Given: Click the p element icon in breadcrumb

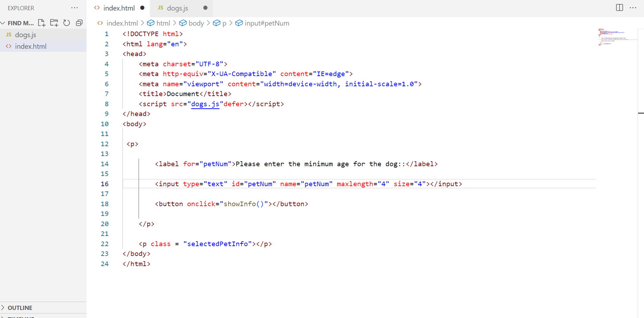Looking at the screenshot, I should pyautogui.click(x=217, y=23).
